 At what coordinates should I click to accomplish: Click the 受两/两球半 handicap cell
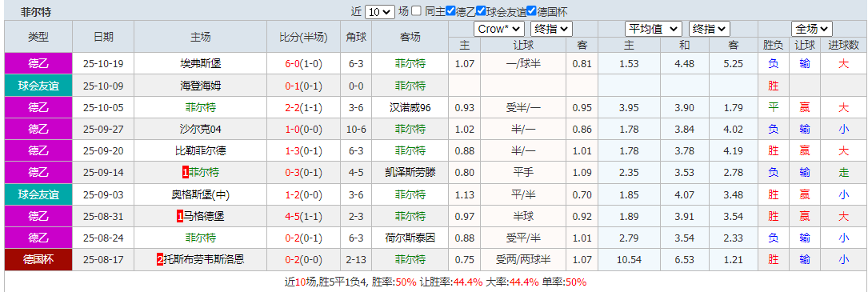(x=523, y=258)
